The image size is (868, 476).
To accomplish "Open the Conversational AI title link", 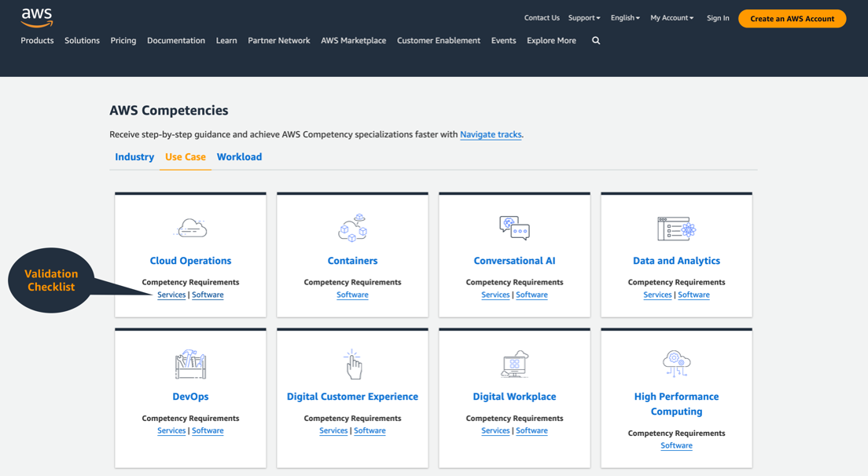I will pos(514,261).
